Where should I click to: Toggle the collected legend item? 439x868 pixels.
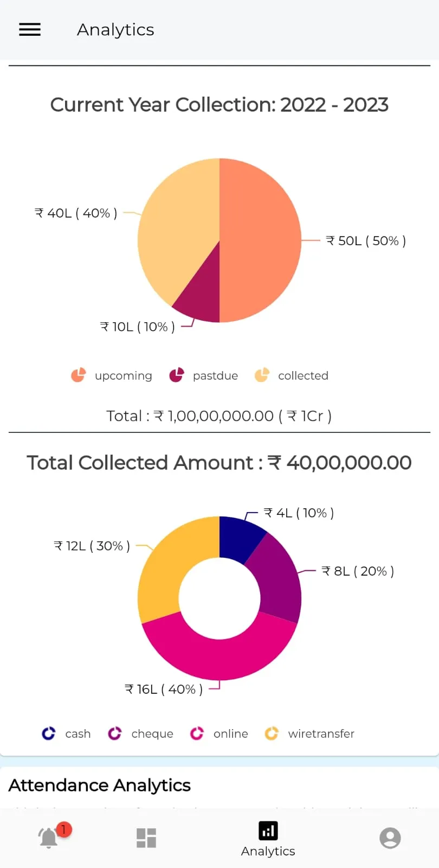[x=292, y=375]
